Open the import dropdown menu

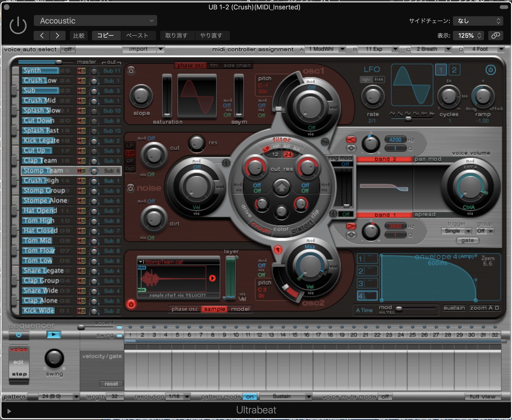pos(143,49)
